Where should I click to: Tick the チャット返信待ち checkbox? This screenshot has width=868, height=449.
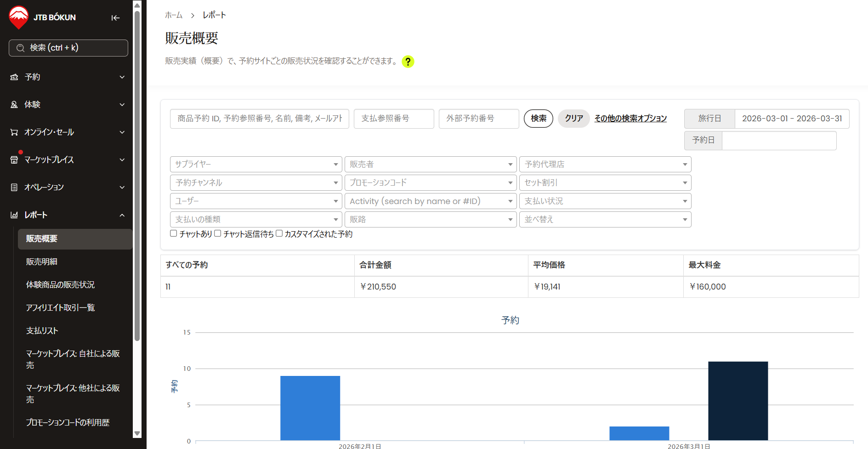[x=218, y=233]
